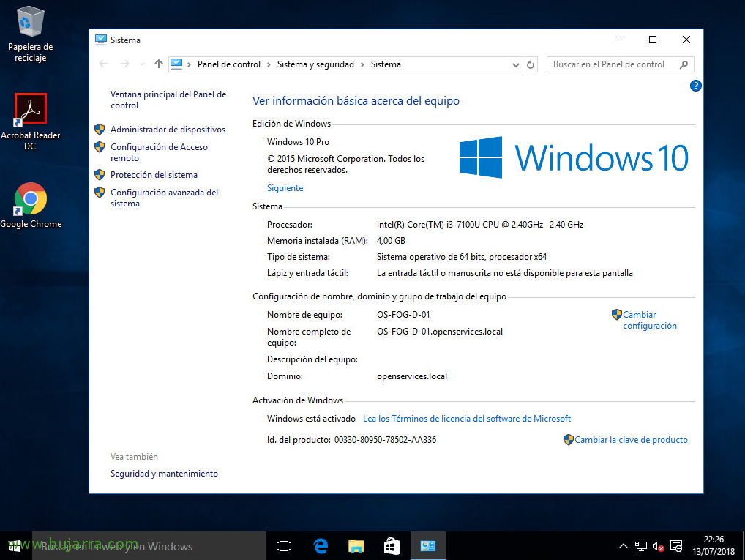The image size is (745, 560).
Task: Click the Sistema operativo de 64 bits text
Action: (x=461, y=257)
